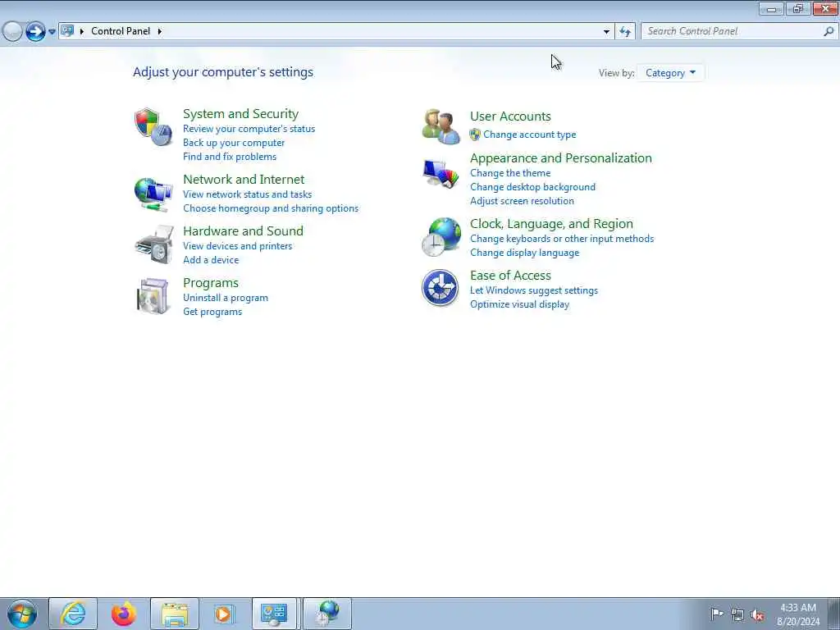Open the System and Security category
840x630 pixels.
(240, 113)
